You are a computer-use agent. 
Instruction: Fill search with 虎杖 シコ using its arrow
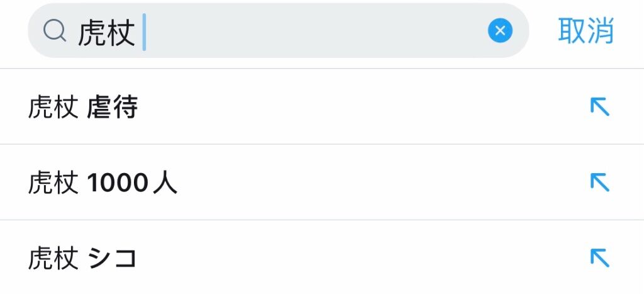pyautogui.click(x=599, y=258)
